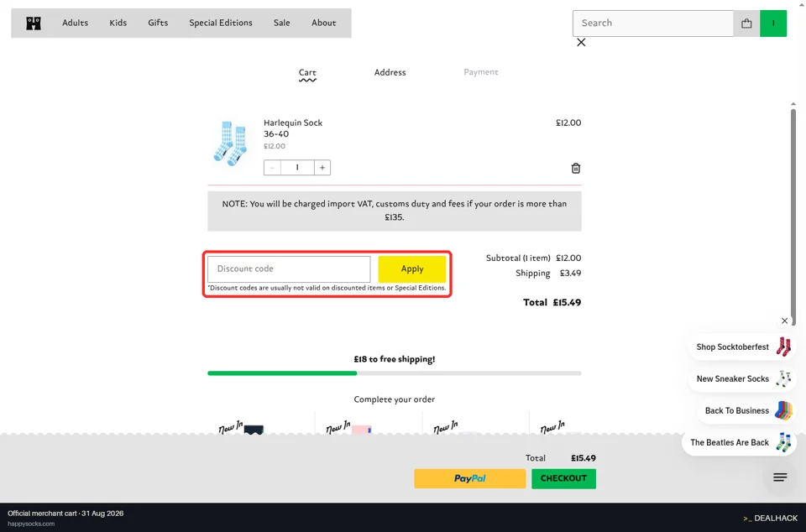Go to the Address step

pyautogui.click(x=390, y=72)
